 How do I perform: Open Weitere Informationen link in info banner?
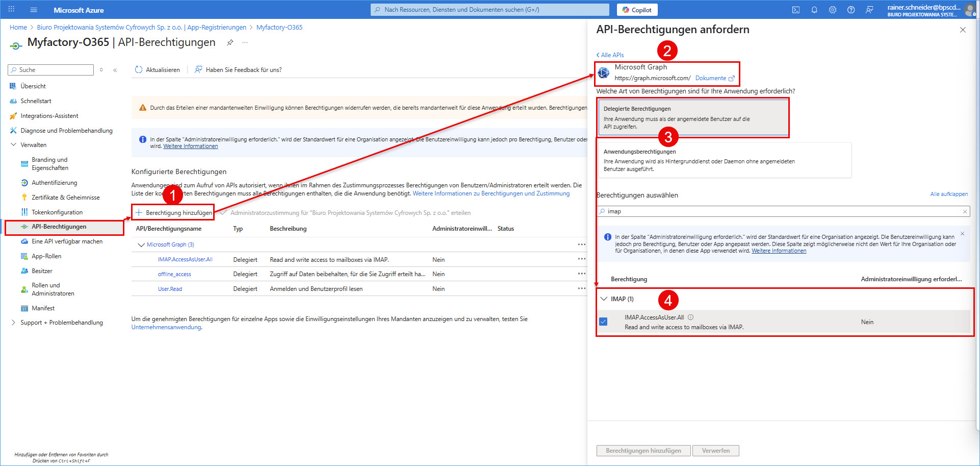190,146
